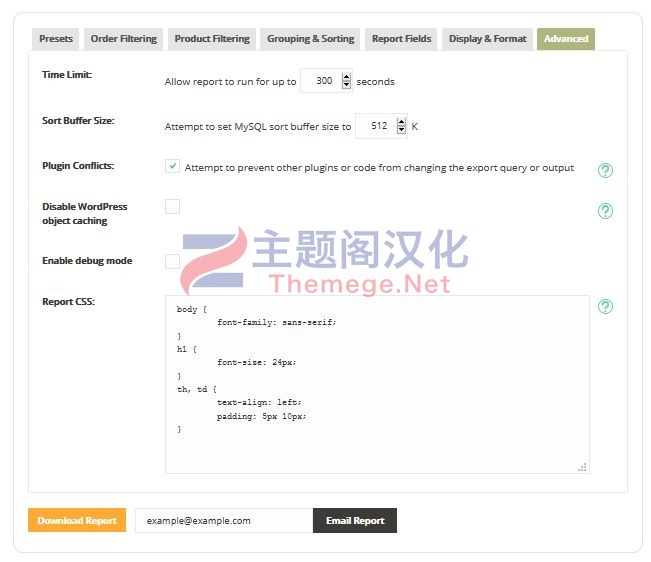The image size is (651, 562).
Task: Click the 'Disable WordPress object caching' label
Action: click(85, 213)
